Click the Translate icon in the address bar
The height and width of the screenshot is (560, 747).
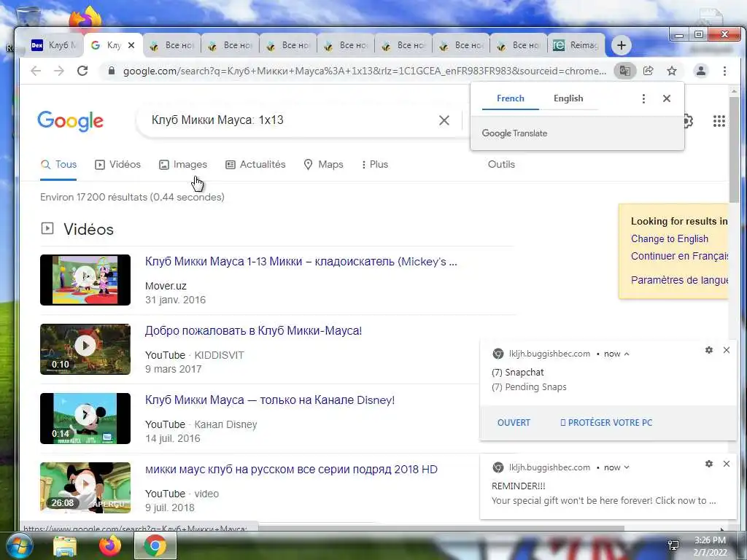click(624, 71)
